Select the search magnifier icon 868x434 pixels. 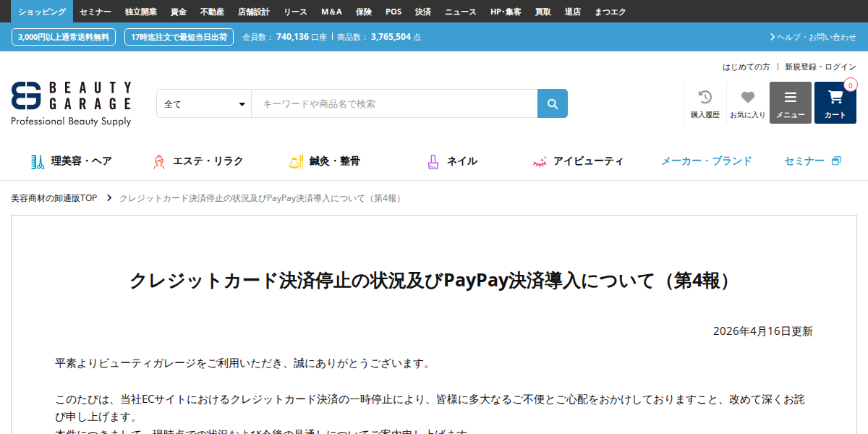click(x=552, y=103)
